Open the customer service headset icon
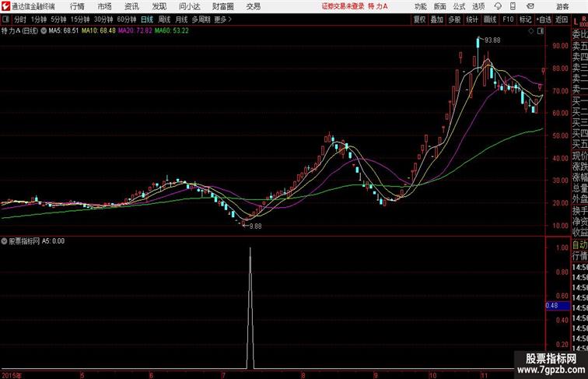Viewport: 588px width, 379px height. (498, 6)
